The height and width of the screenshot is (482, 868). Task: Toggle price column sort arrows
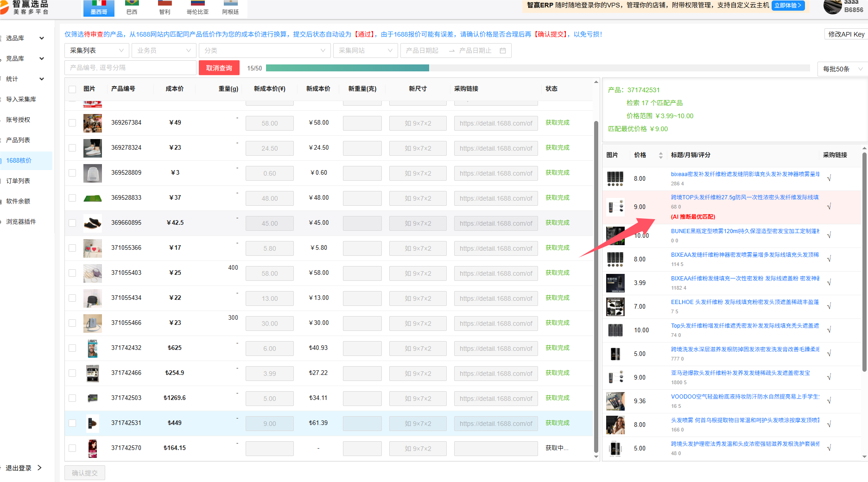tap(660, 155)
